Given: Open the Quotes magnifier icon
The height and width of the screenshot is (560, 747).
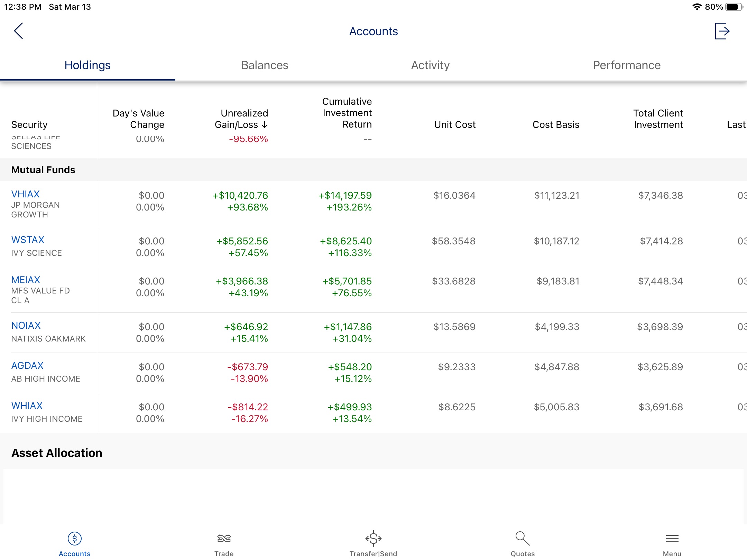Looking at the screenshot, I should (x=522, y=539).
